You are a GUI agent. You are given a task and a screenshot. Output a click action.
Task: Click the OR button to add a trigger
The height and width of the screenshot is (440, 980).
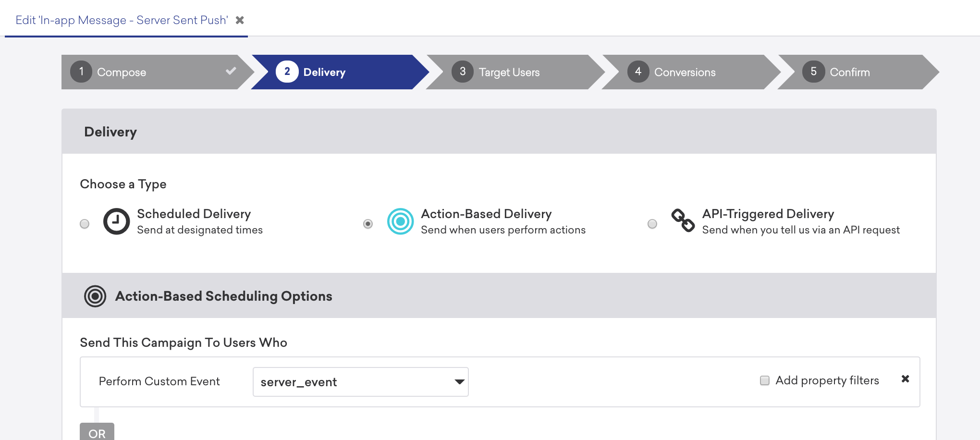pos(97,432)
